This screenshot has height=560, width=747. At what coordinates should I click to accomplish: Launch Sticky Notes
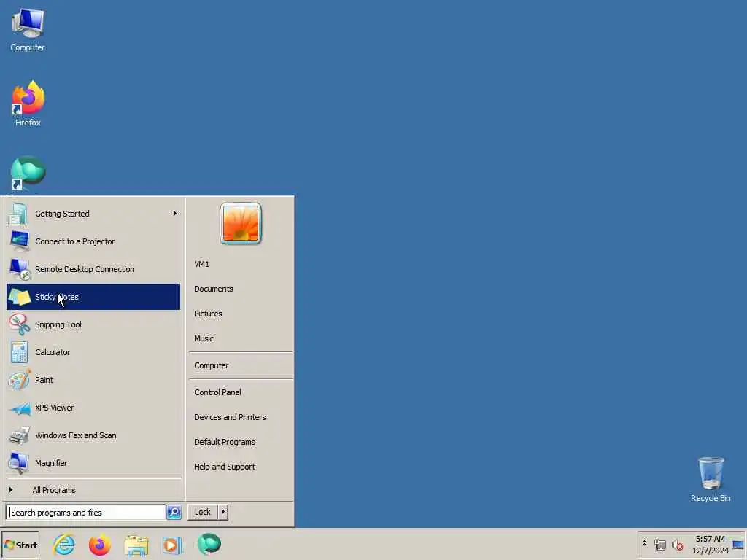[x=93, y=297]
